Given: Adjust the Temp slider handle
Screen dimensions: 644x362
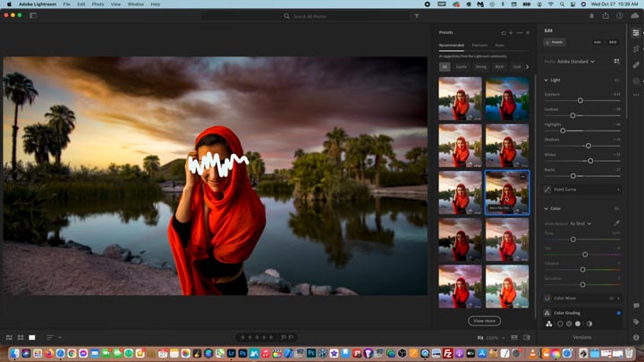Looking at the screenshot, I should pos(573,240).
